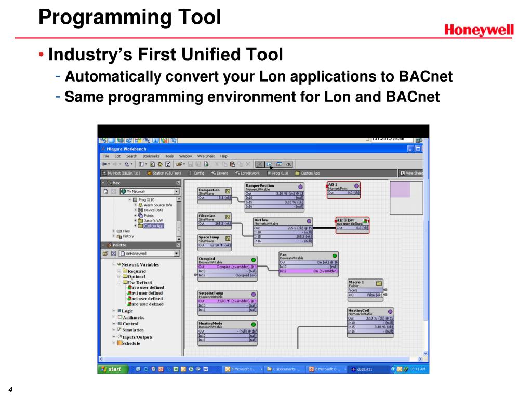
Task: Click the Home toolbar icon
Action: (x=160, y=164)
